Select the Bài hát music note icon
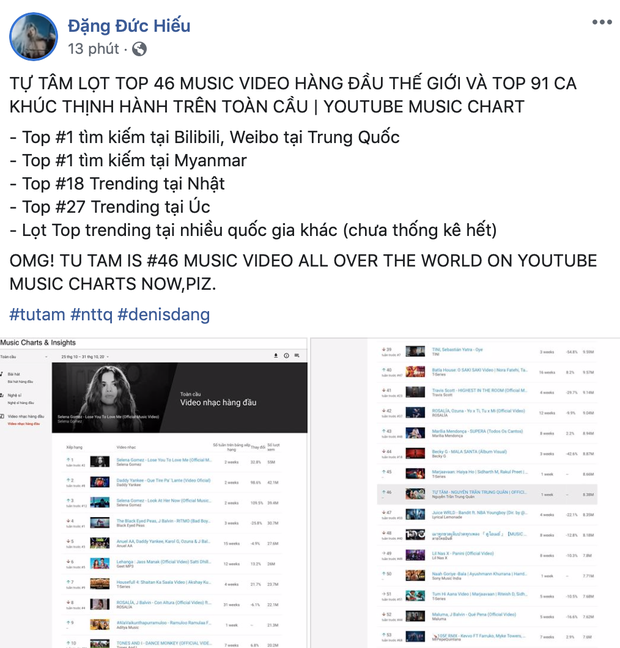The width and height of the screenshot is (620, 648). point(2,374)
